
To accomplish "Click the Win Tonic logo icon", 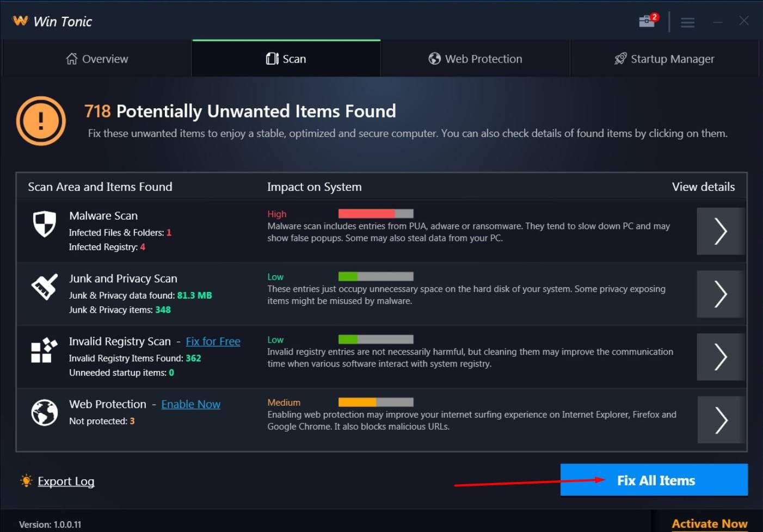I will click(x=20, y=21).
